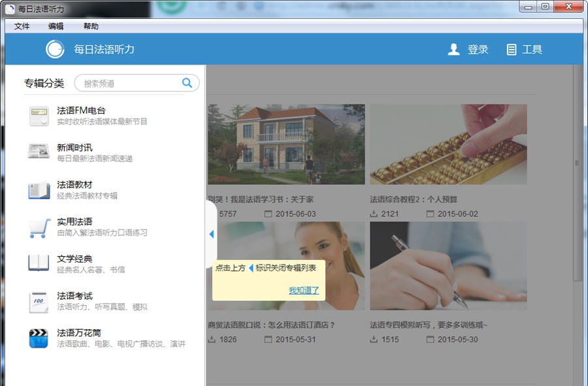Viewport: 588px width, 386px height.
Task: Open the 文学经典 literature category
Action: point(39,263)
